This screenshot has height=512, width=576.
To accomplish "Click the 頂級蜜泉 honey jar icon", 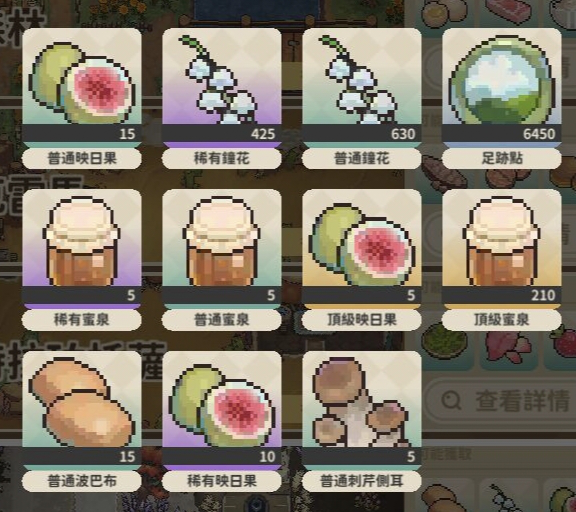I will (x=502, y=241).
